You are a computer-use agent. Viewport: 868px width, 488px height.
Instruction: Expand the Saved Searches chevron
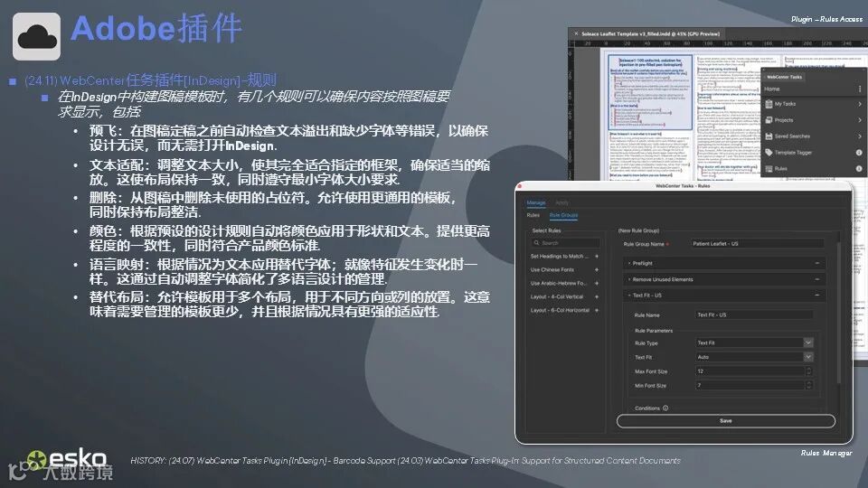860,136
